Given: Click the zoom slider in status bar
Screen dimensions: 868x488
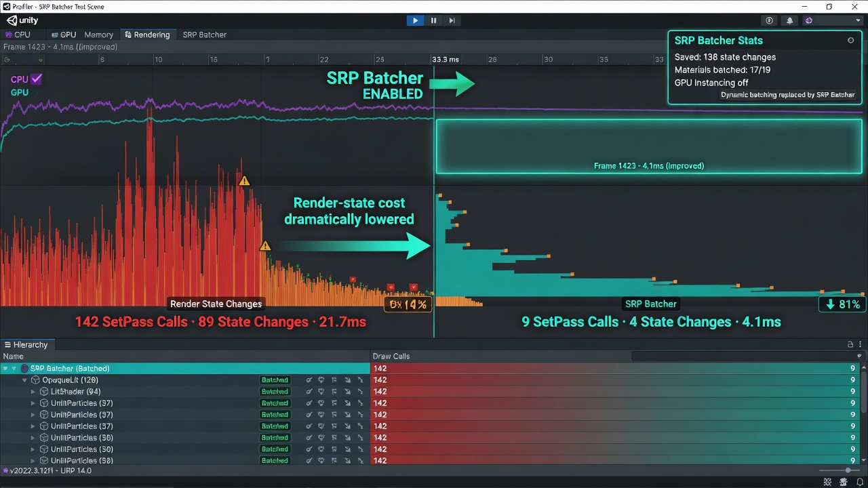Looking at the screenshot, I should click(x=840, y=470).
